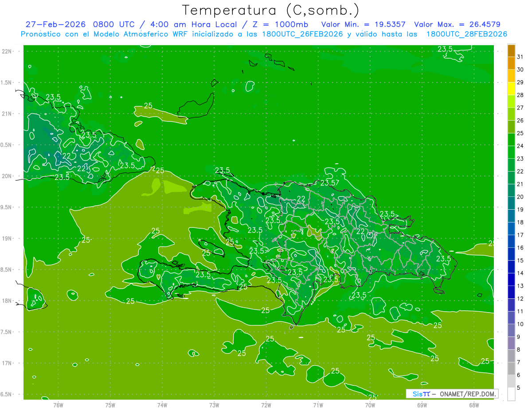Click the "Valor Max. = 26.4579" value
This screenshot has width=532, height=411.
pos(457,24)
